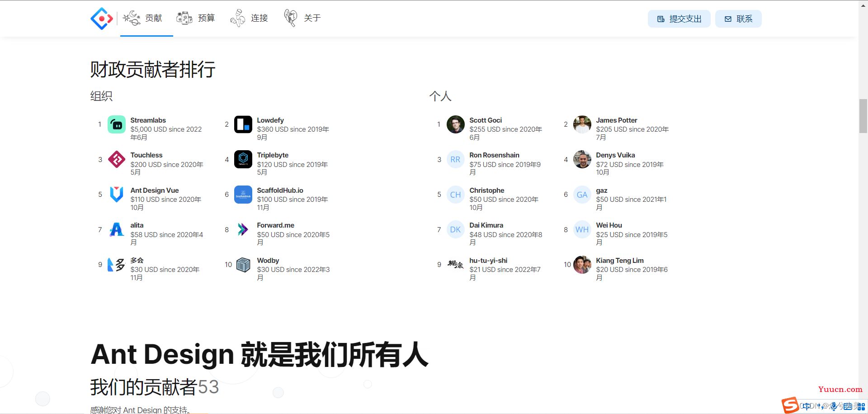Open the Scott Goci name link
868x414 pixels.
pyautogui.click(x=486, y=120)
